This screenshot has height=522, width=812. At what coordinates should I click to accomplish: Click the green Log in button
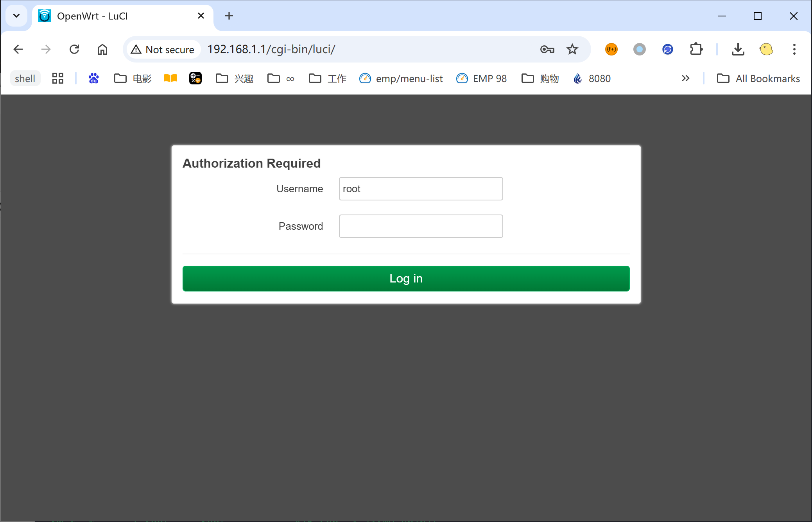point(406,279)
